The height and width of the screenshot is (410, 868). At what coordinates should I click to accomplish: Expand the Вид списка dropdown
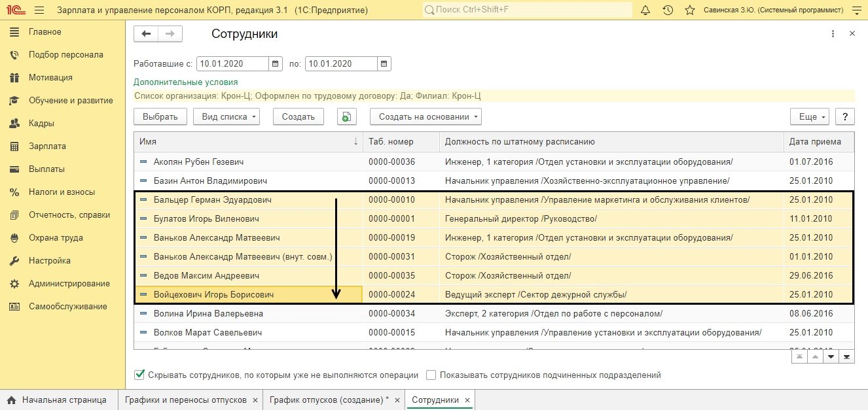click(x=226, y=116)
